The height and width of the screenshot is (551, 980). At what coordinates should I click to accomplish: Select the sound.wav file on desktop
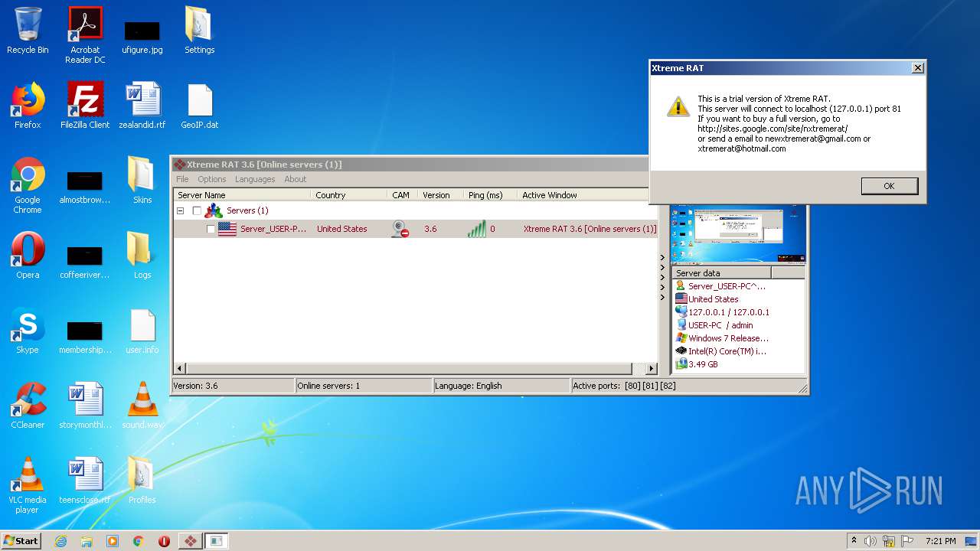142,406
